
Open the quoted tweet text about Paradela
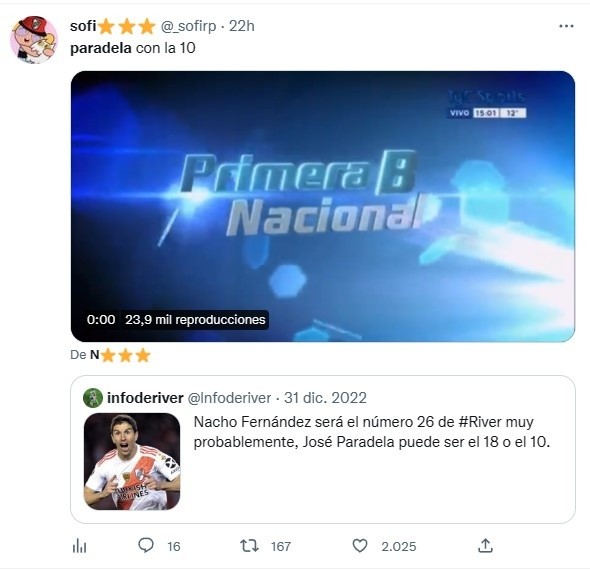pyautogui.click(x=372, y=432)
